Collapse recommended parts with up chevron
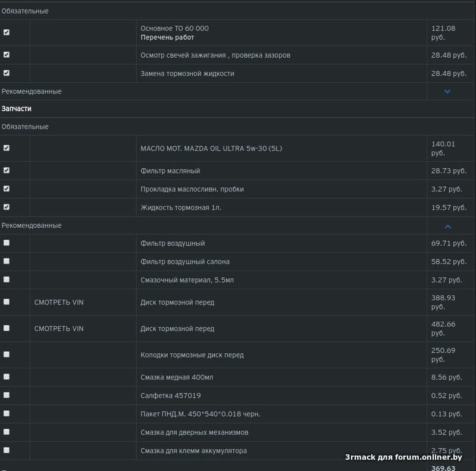The image size is (476, 471). tap(447, 226)
